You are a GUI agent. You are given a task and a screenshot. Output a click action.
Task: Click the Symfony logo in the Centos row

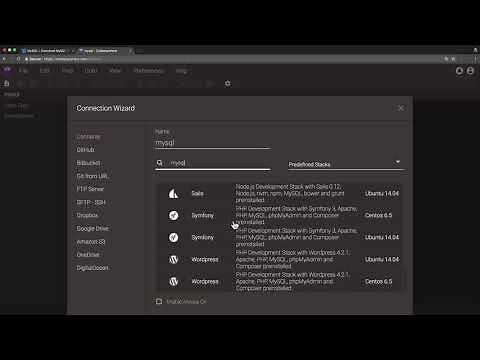tap(173, 215)
